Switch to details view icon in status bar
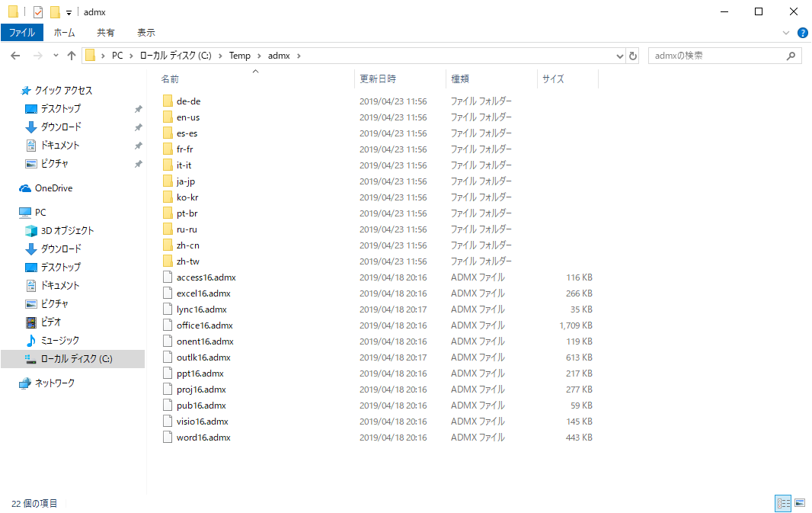This screenshot has width=812, height=513. (783, 503)
